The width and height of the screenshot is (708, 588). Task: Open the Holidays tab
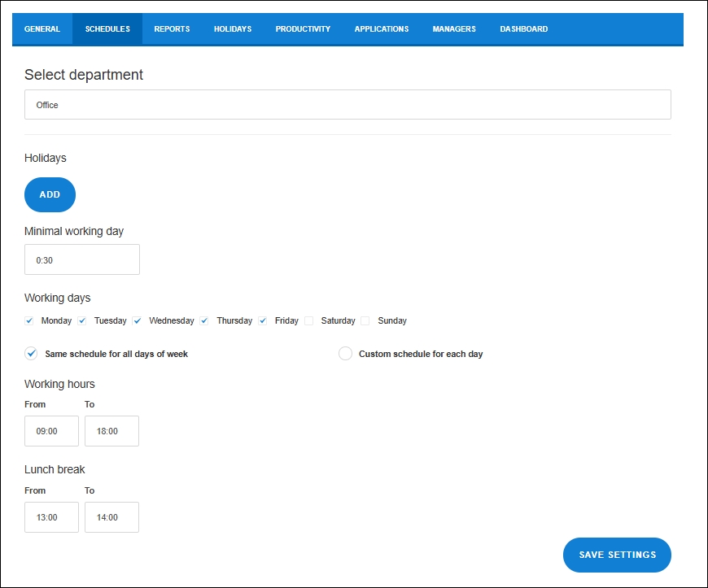click(233, 29)
